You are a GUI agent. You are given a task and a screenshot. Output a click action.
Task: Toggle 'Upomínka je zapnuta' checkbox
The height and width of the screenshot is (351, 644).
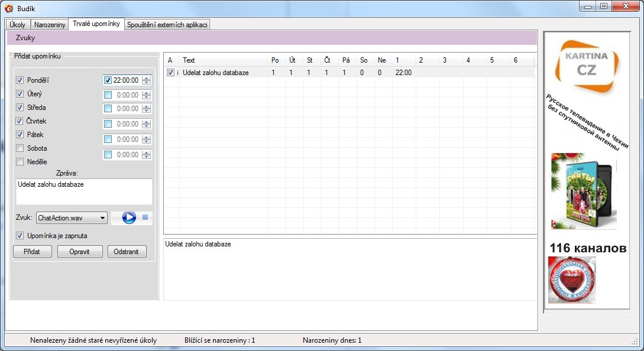(20, 236)
